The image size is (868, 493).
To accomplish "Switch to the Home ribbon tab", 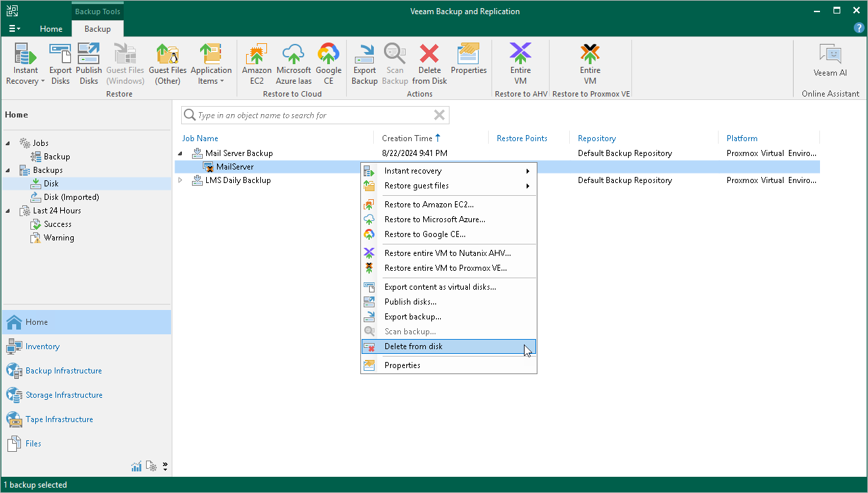I will point(51,29).
